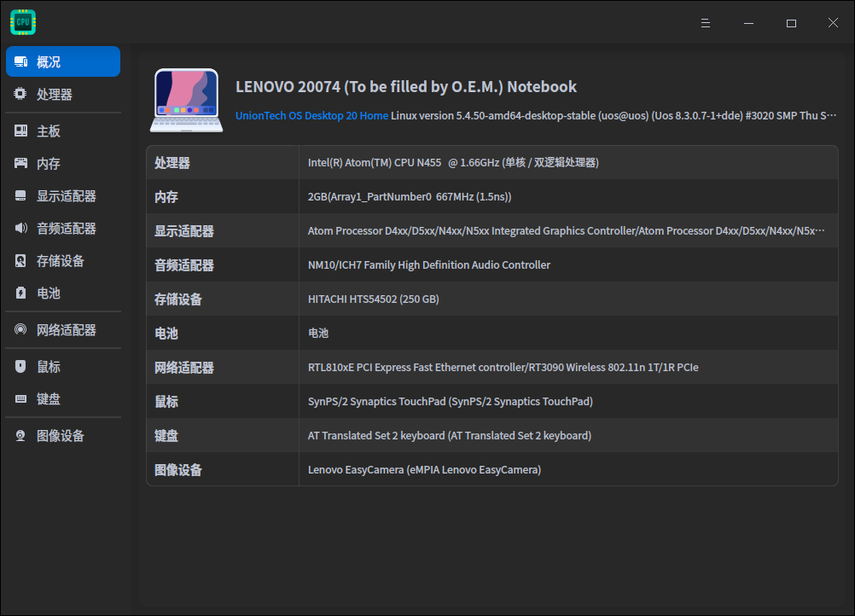
Task: Open the hamburger menu at top right
Action: (705, 23)
